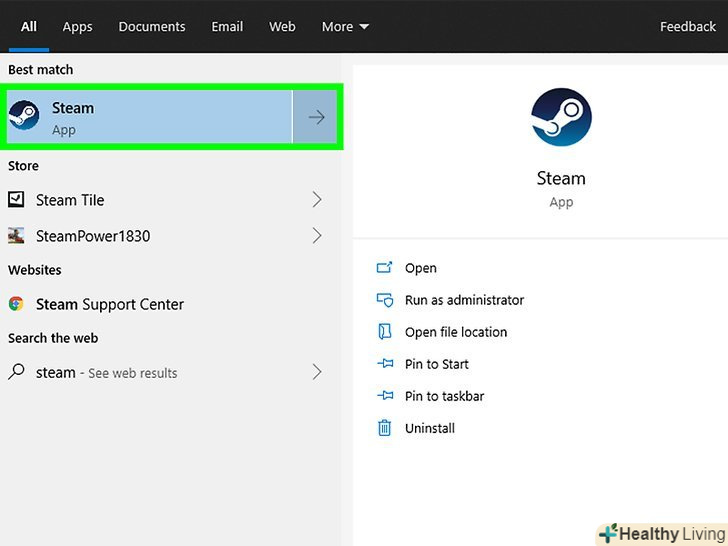This screenshot has height=546, width=728.
Task: Expand the Steam Tile chevron
Action: [x=317, y=200]
